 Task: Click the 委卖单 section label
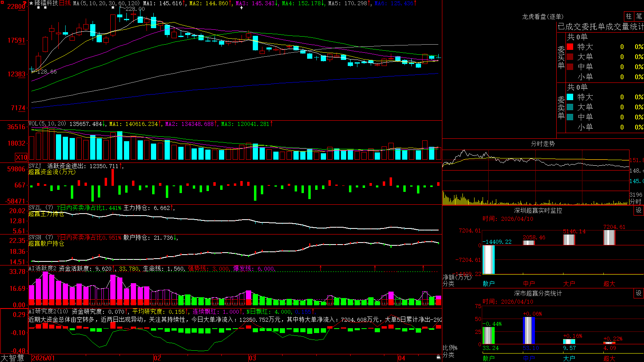(x=561, y=107)
